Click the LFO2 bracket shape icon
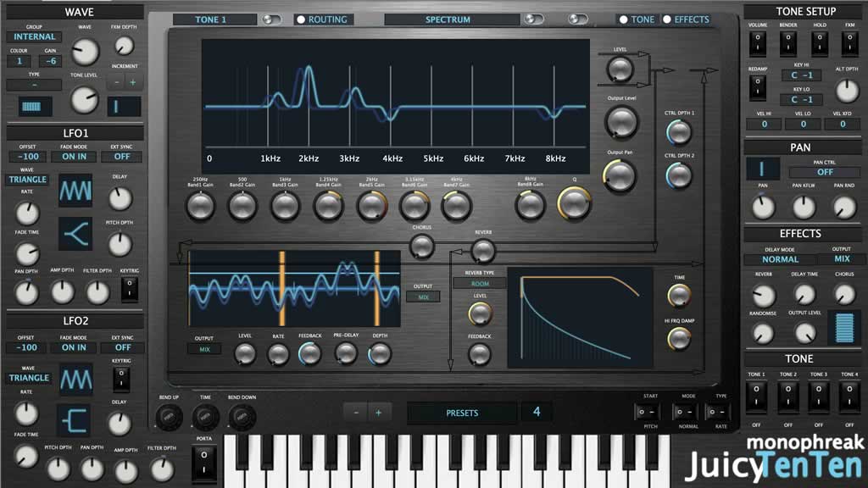Image resolution: width=868 pixels, height=488 pixels. [74, 420]
